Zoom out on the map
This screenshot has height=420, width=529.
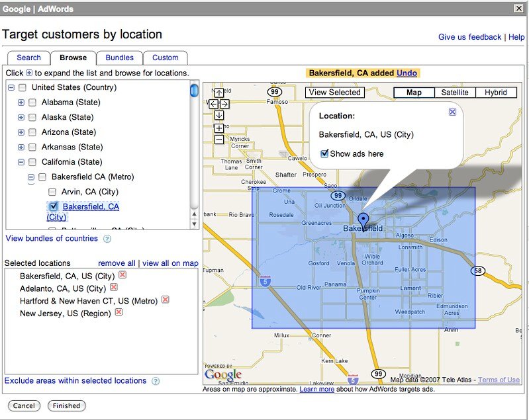(x=219, y=140)
